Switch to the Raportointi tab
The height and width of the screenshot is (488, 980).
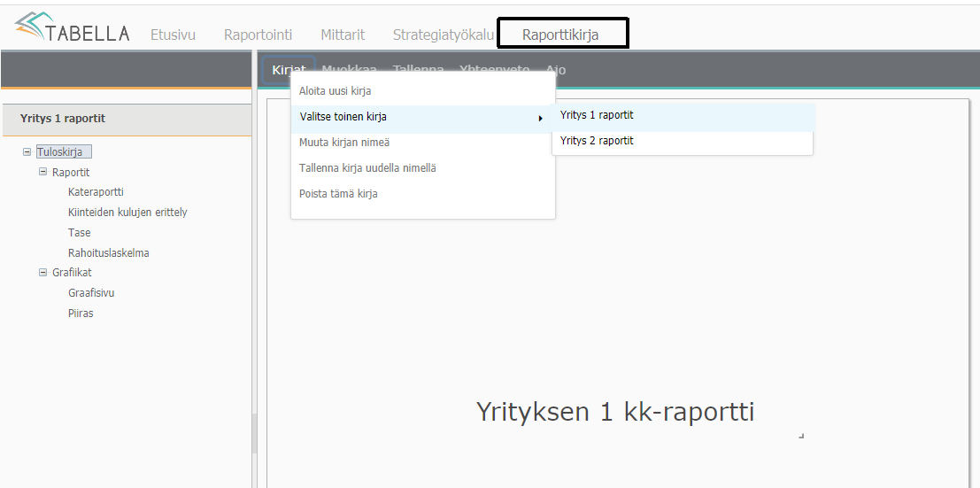[258, 35]
